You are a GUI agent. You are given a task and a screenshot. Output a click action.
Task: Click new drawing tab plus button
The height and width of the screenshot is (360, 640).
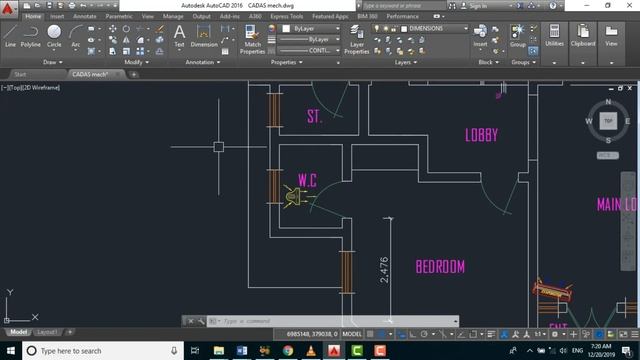click(x=133, y=74)
